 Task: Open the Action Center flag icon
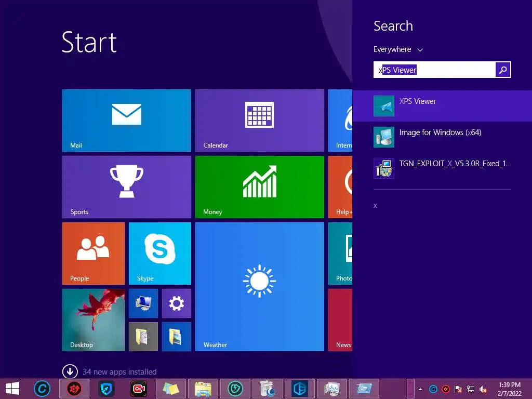pos(458,389)
